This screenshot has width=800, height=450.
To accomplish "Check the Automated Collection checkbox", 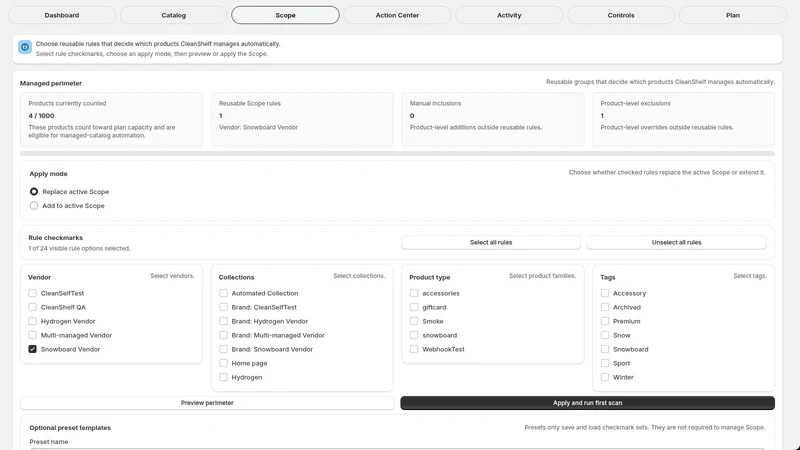I will click(x=223, y=293).
